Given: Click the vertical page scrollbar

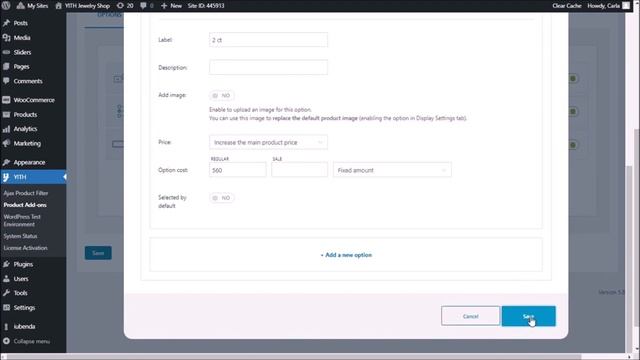Looking at the screenshot, I should (x=636, y=229).
